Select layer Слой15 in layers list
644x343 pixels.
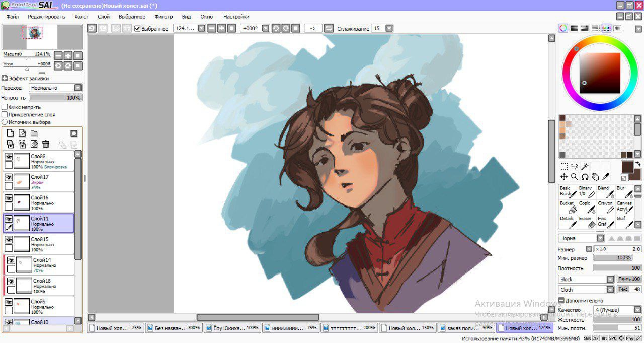click(x=45, y=244)
